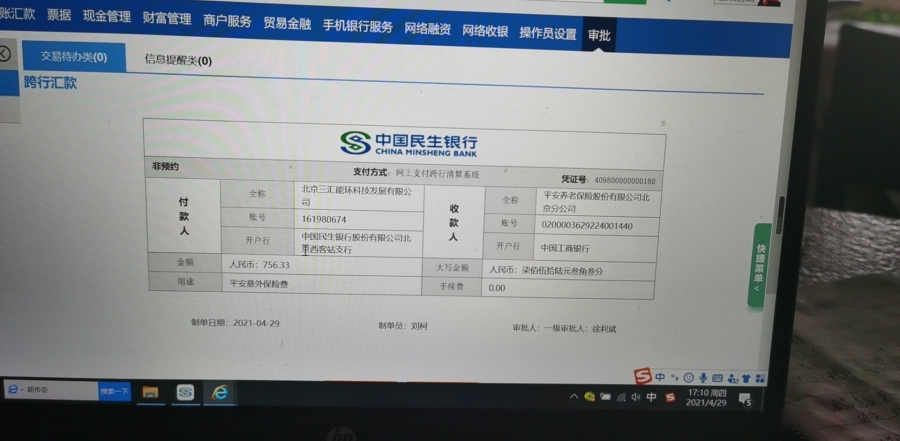Click the microphone voice input icon
The width and height of the screenshot is (900, 441).
[703, 378]
